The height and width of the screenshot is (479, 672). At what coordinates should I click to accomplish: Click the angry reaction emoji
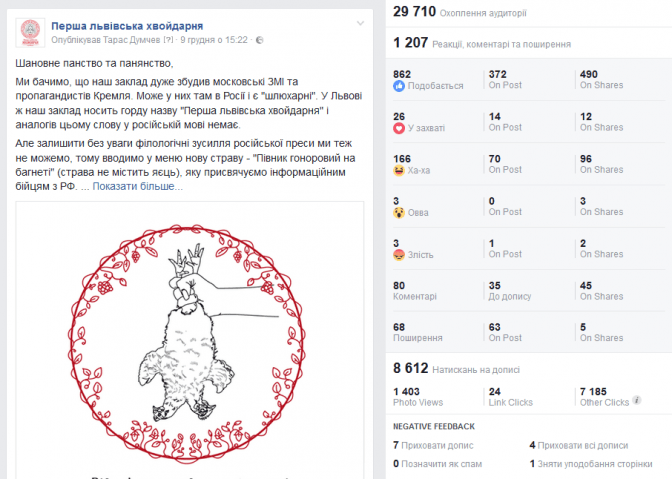click(399, 255)
